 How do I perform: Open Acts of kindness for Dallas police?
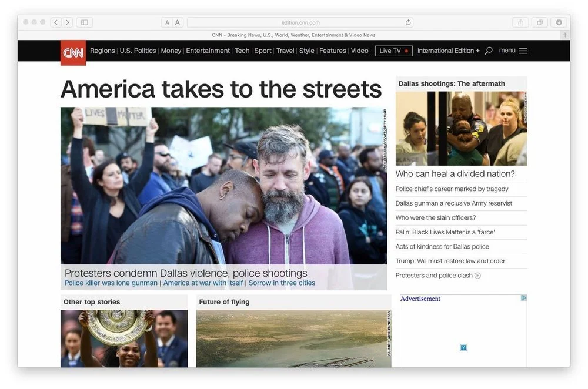coord(443,247)
